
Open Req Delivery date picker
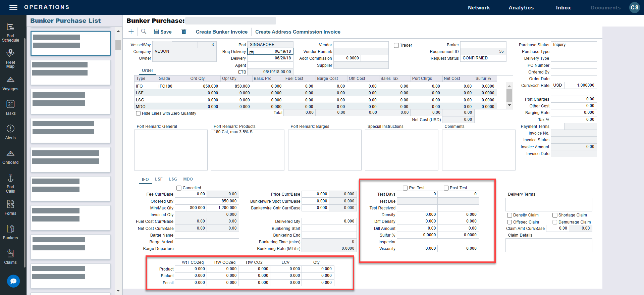pyautogui.click(x=252, y=52)
